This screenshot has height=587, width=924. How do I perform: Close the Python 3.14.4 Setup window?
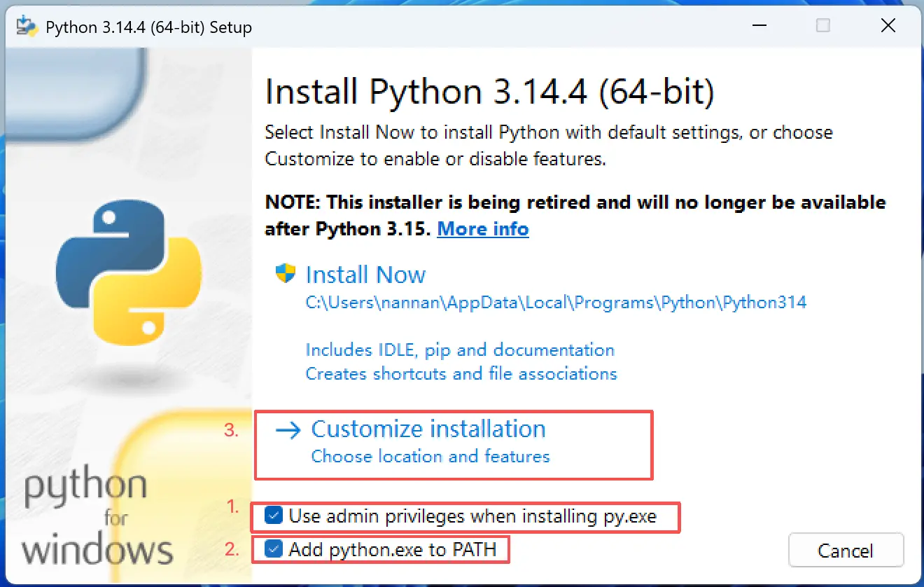pos(888,26)
